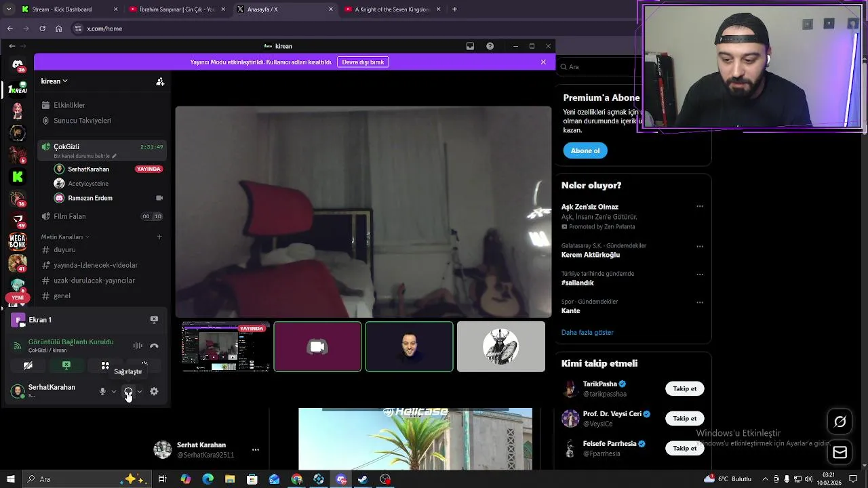Follow Felsefe Parrhesia with Takip et

click(x=685, y=448)
